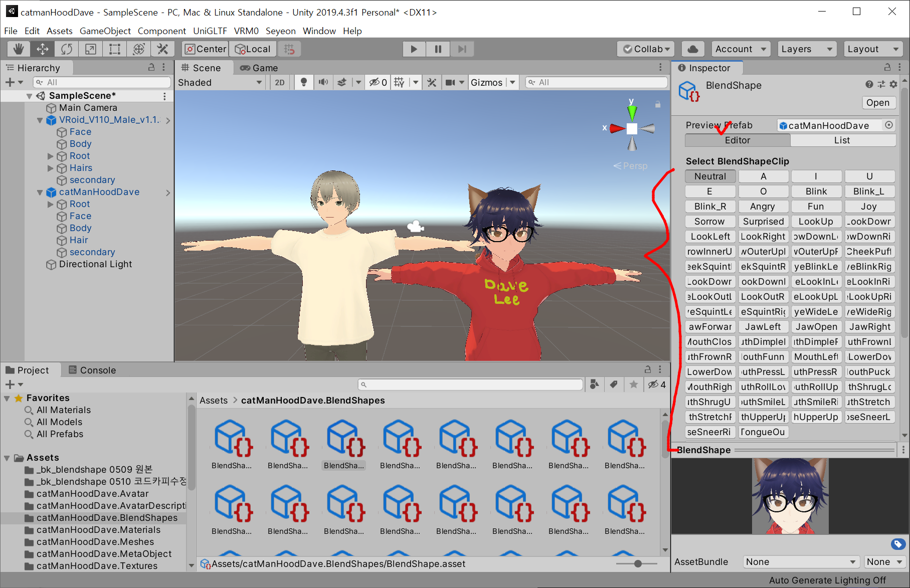This screenshot has height=588, width=910.
Task: Open Shaded draw mode dropdown
Action: [220, 82]
